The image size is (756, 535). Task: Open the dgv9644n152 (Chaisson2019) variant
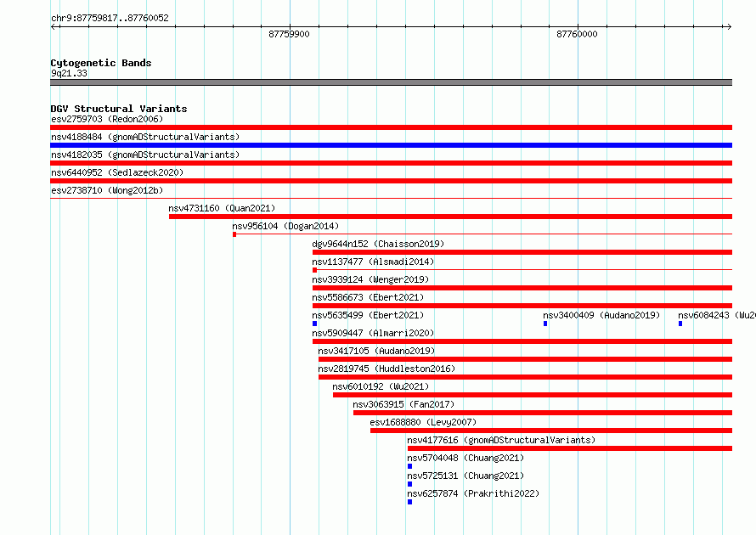tap(378, 244)
